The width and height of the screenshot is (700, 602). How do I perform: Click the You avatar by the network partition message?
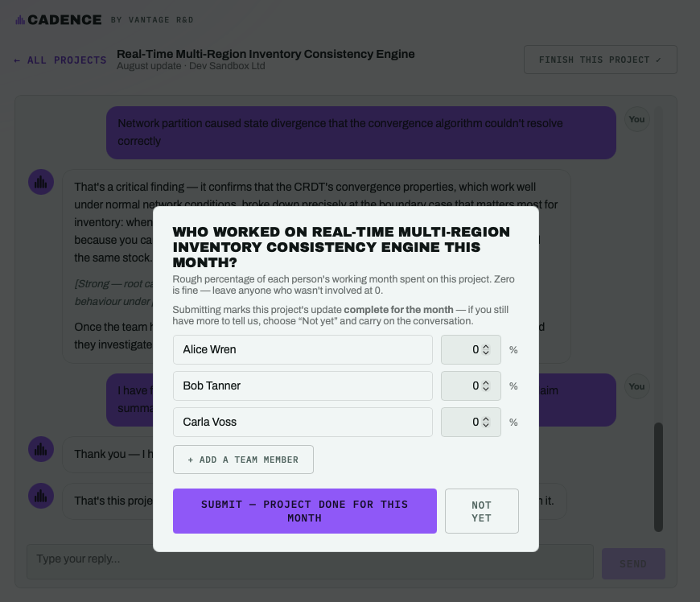pos(636,119)
